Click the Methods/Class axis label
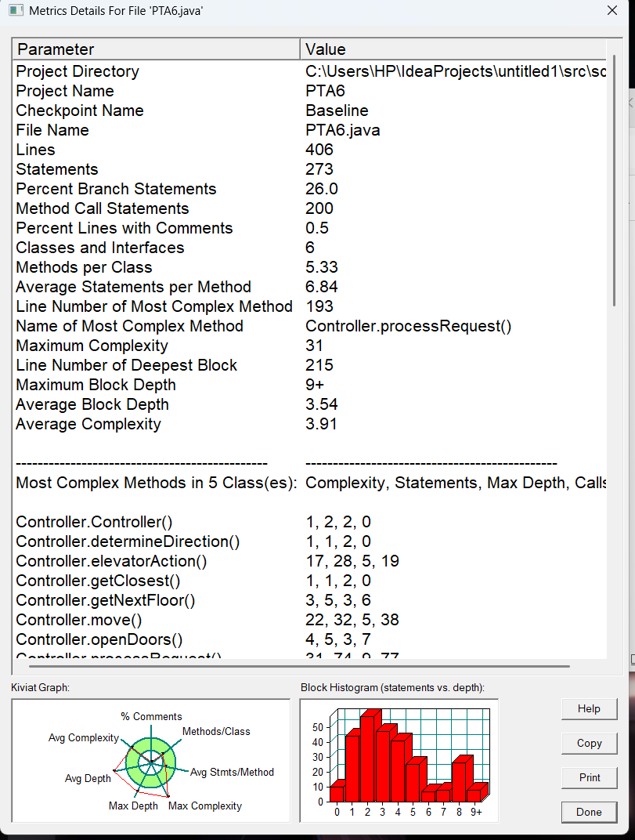The image size is (635, 840). 216,731
